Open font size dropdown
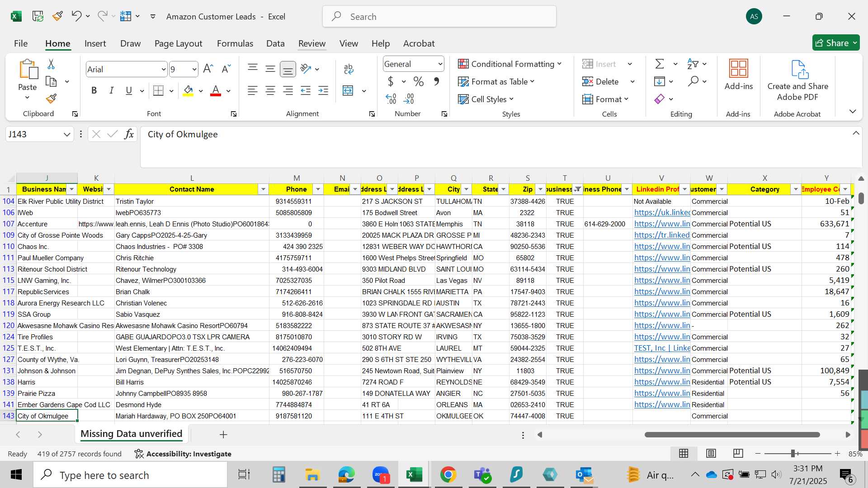 (x=194, y=69)
